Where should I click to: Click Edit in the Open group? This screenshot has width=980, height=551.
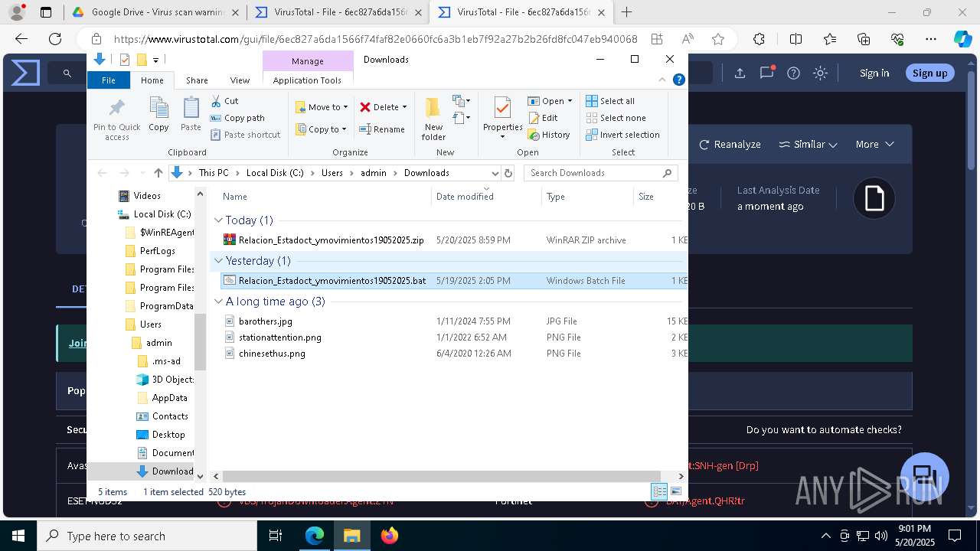click(543, 118)
